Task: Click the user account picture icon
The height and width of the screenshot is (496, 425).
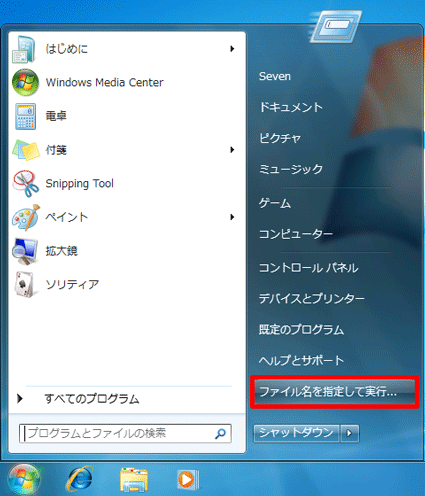Action: [336, 26]
